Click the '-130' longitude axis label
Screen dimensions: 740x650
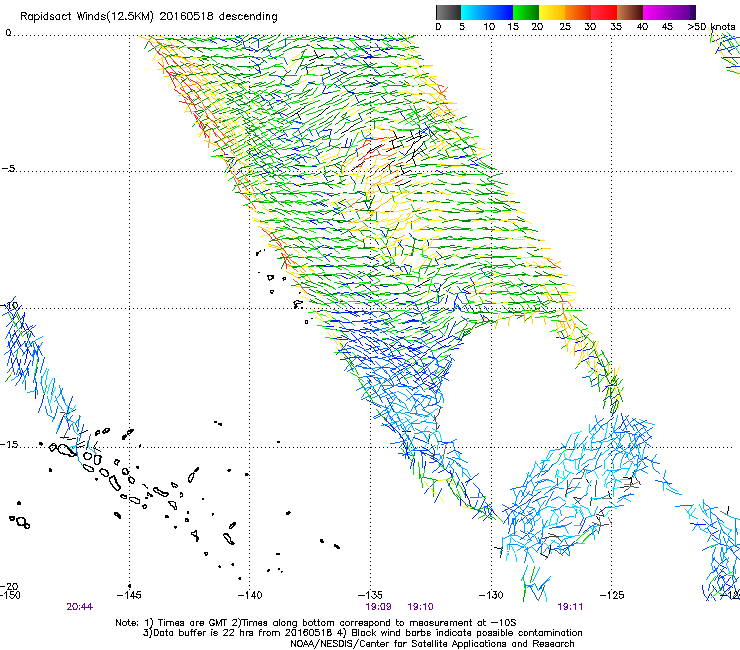(x=491, y=595)
